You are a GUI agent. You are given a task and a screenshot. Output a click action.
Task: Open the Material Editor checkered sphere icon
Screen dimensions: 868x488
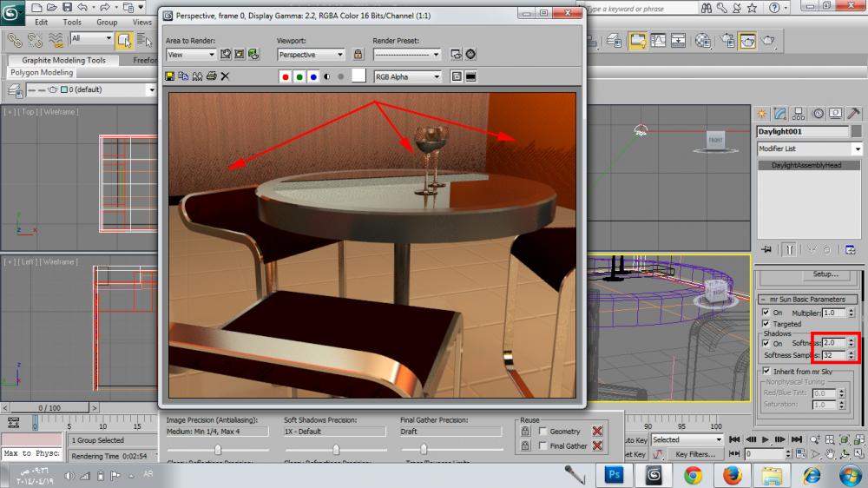[703, 41]
